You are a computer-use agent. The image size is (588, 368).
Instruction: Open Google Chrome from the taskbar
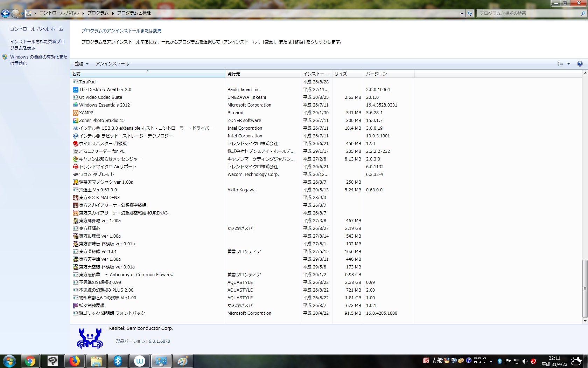(30, 361)
